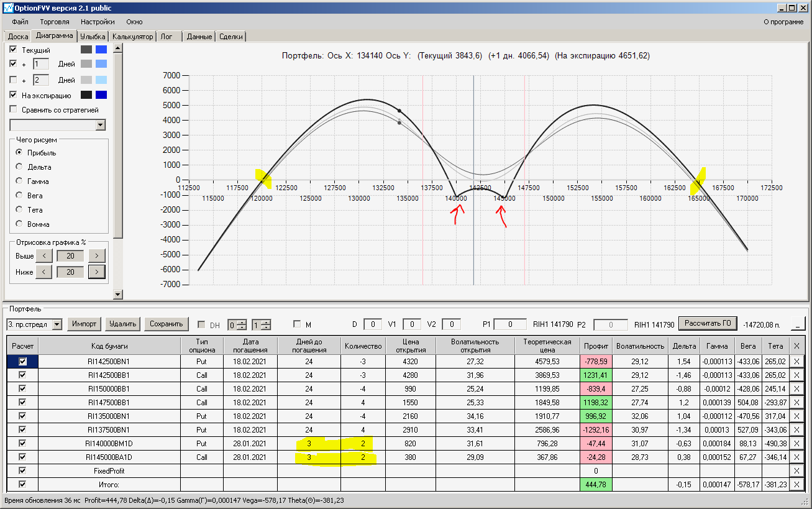Toggle the Текущий curve checkbox
This screenshot has width=812, height=509.
point(13,50)
